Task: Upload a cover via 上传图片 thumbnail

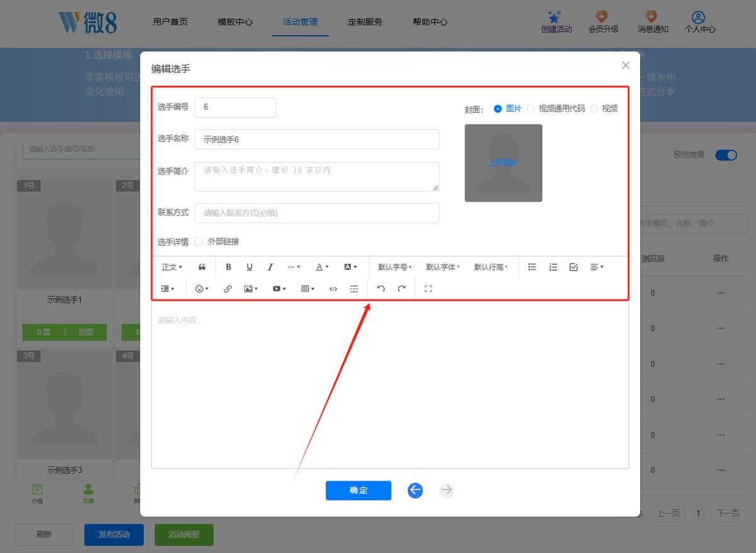Action: coord(503,162)
